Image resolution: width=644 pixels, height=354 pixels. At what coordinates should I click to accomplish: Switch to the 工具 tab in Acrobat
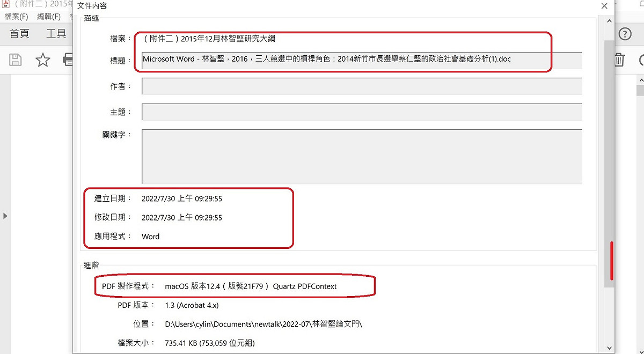(56, 34)
